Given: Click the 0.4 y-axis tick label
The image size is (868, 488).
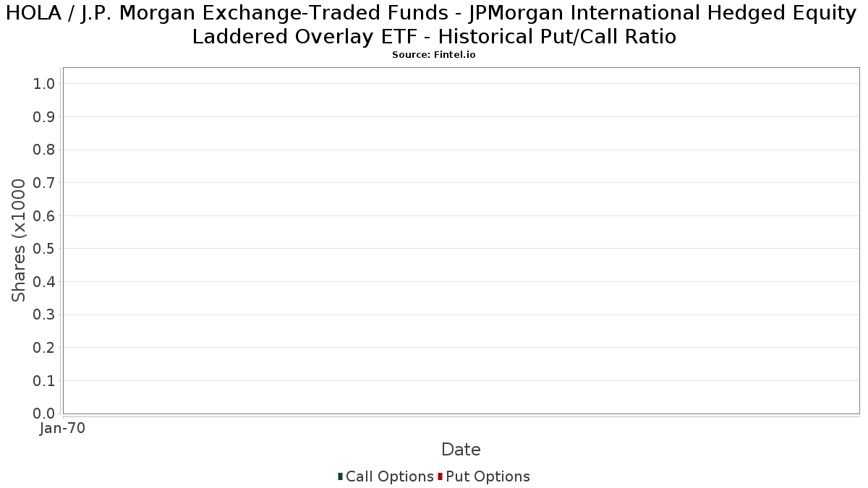Looking at the screenshot, I should point(44,282).
